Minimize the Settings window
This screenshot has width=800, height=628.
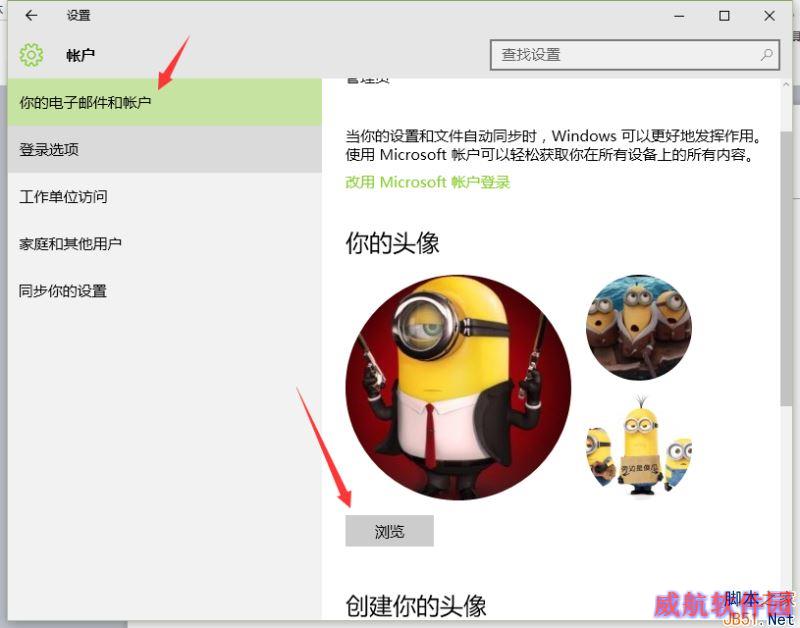[679, 16]
